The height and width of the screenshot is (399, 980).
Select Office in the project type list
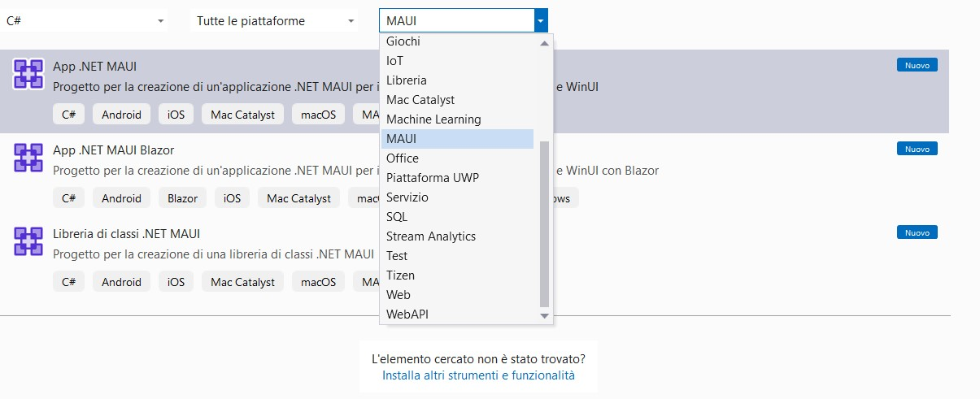point(458,158)
